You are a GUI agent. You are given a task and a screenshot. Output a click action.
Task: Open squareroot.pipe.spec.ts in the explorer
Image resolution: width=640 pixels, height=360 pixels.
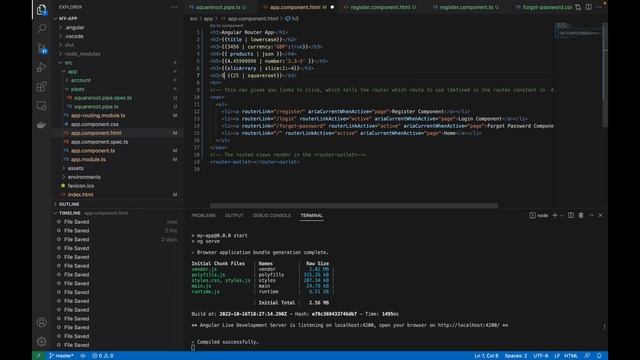(x=103, y=98)
